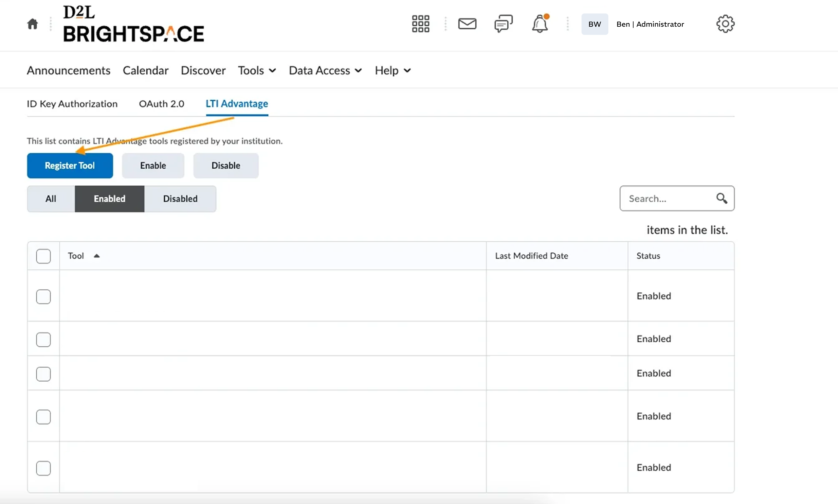This screenshot has height=504, width=838.
Task: Open the BW user avatar
Action: 595,24
